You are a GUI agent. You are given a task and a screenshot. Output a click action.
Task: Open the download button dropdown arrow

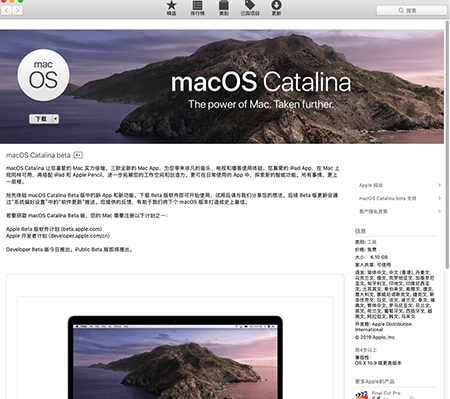pyautogui.click(x=56, y=119)
